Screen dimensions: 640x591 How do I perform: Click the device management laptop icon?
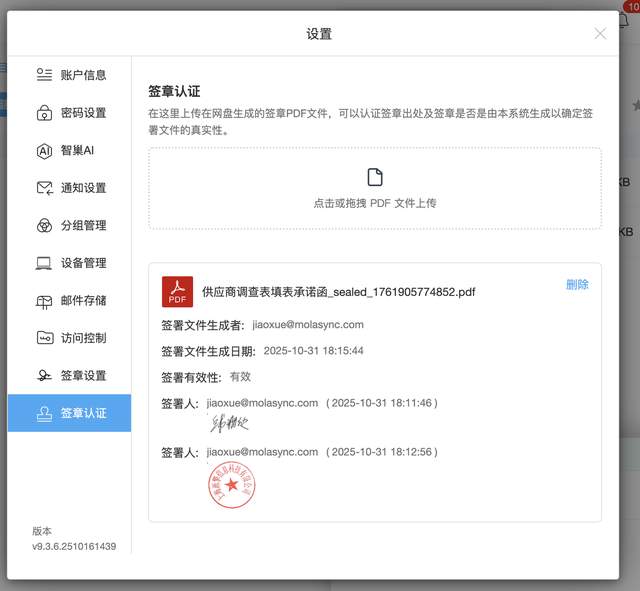tap(44, 263)
